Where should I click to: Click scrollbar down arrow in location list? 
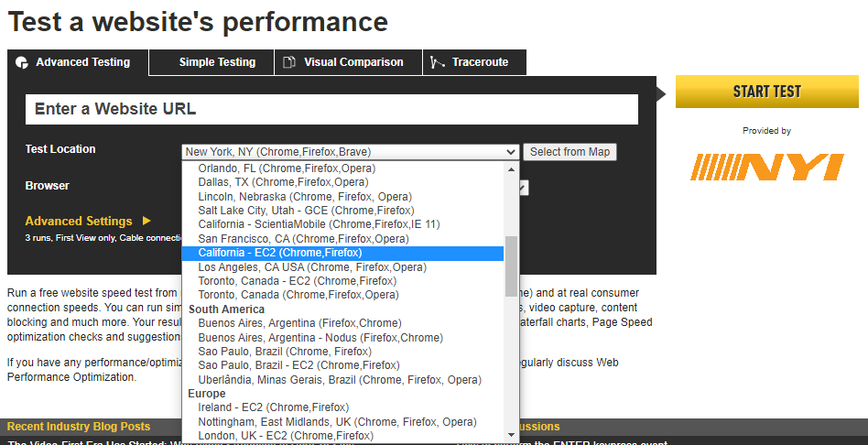pyautogui.click(x=511, y=436)
